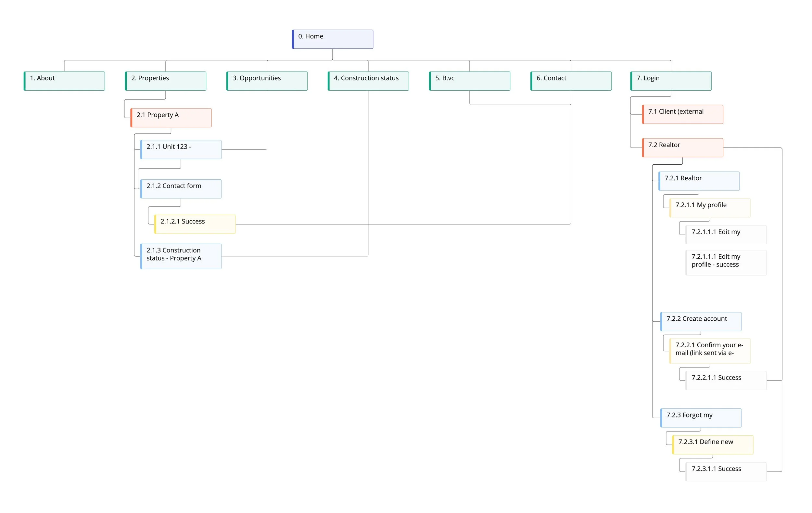Select the 7.2 Realtor box
Viewport: 812px width, 513px height.
tap(682, 147)
